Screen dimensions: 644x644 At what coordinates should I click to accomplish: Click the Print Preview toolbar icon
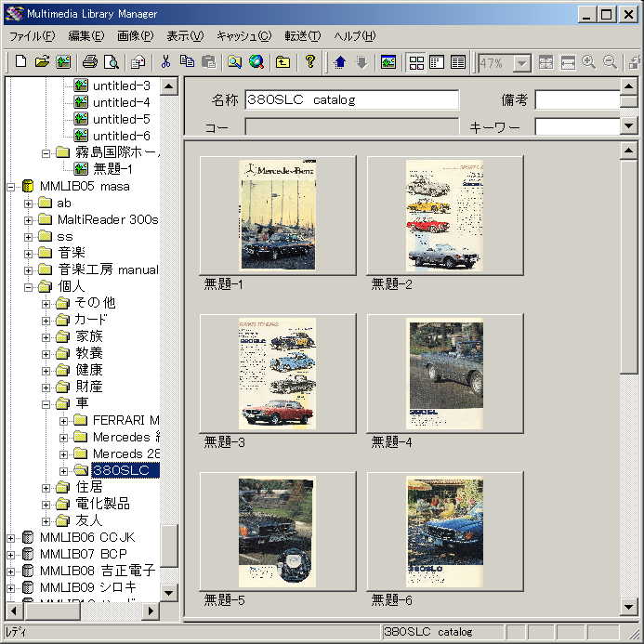tap(112, 62)
